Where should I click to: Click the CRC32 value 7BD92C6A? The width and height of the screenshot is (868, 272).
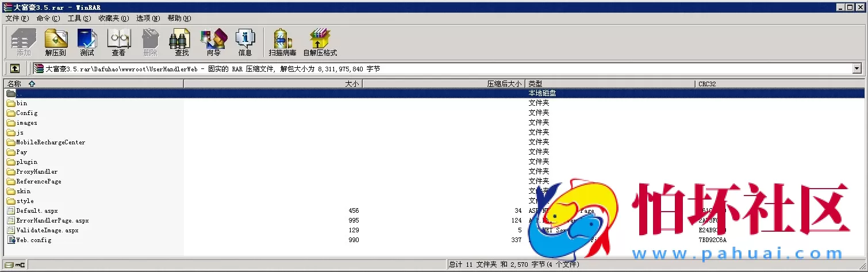click(713, 240)
